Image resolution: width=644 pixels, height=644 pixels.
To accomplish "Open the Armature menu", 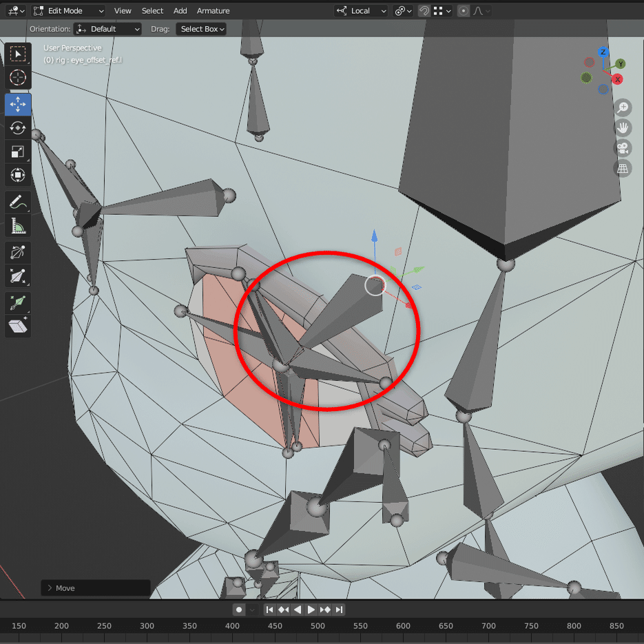I will click(213, 11).
